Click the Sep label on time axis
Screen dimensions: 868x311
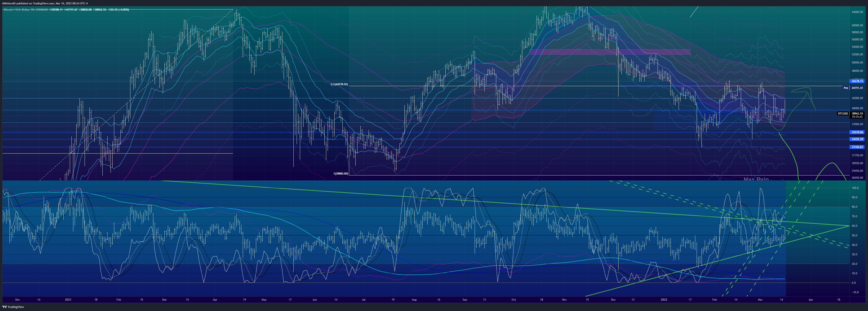pyautogui.click(x=465, y=299)
